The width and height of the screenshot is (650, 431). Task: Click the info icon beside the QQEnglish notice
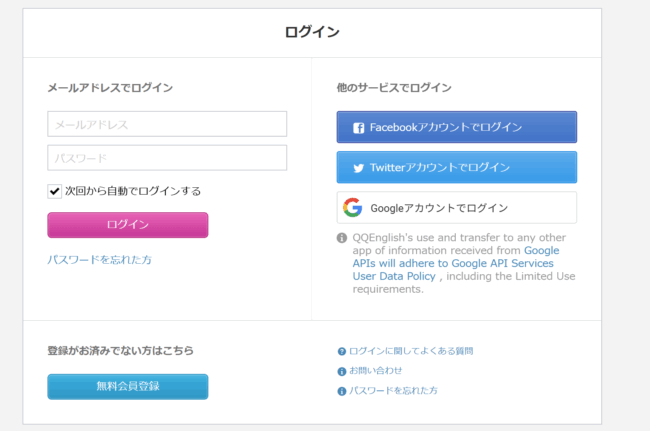click(342, 238)
